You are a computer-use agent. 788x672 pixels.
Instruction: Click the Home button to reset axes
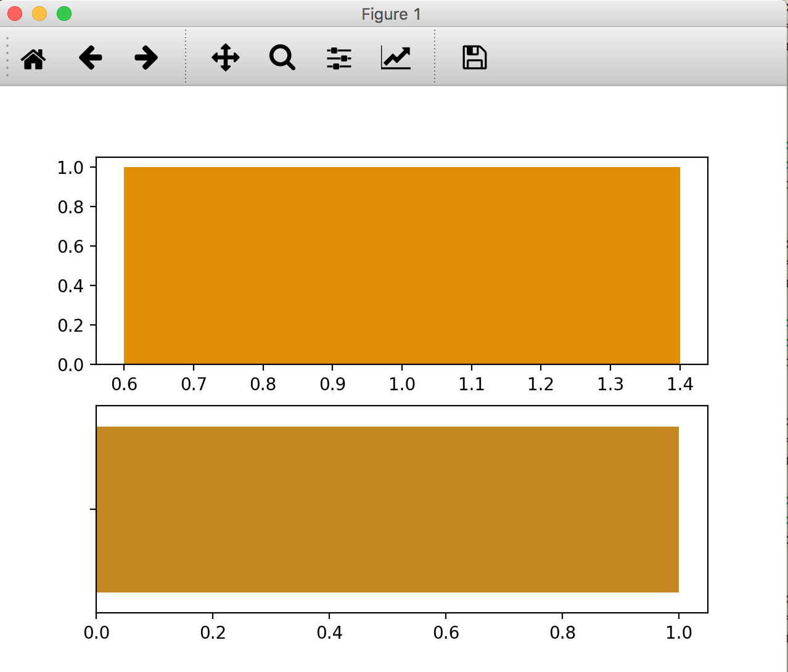click(x=34, y=57)
